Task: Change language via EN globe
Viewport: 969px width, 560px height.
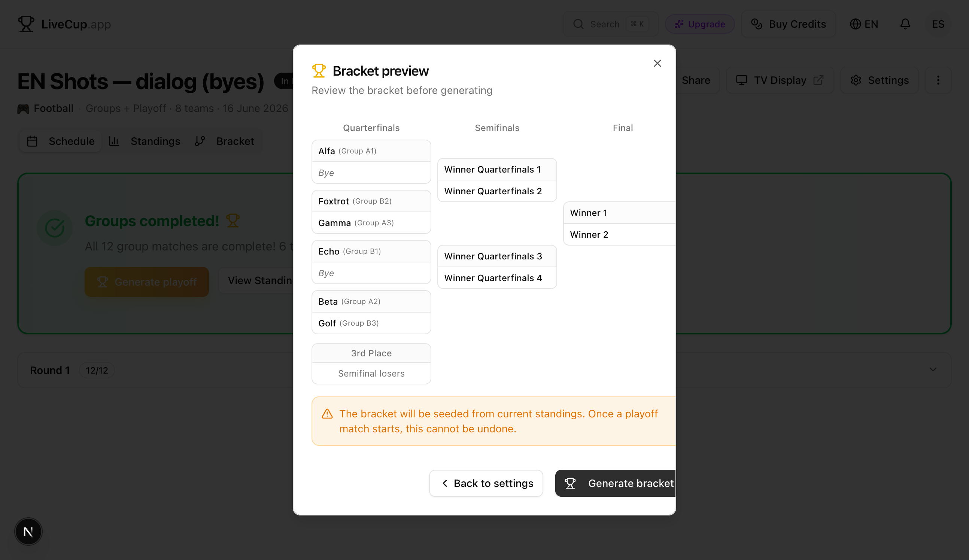Action: click(864, 24)
